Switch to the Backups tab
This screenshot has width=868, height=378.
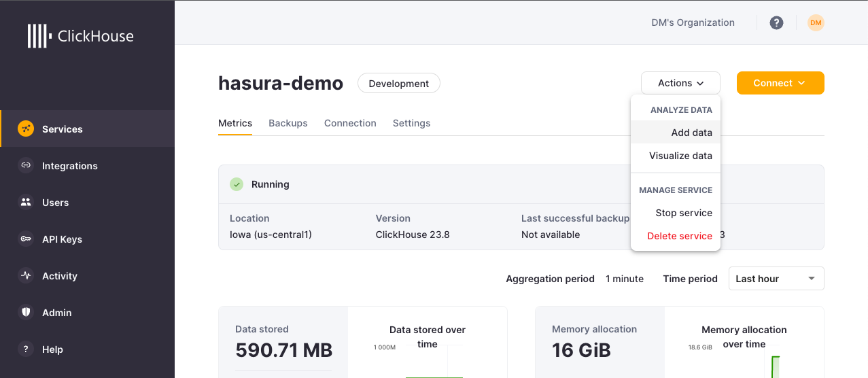(x=288, y=123)
